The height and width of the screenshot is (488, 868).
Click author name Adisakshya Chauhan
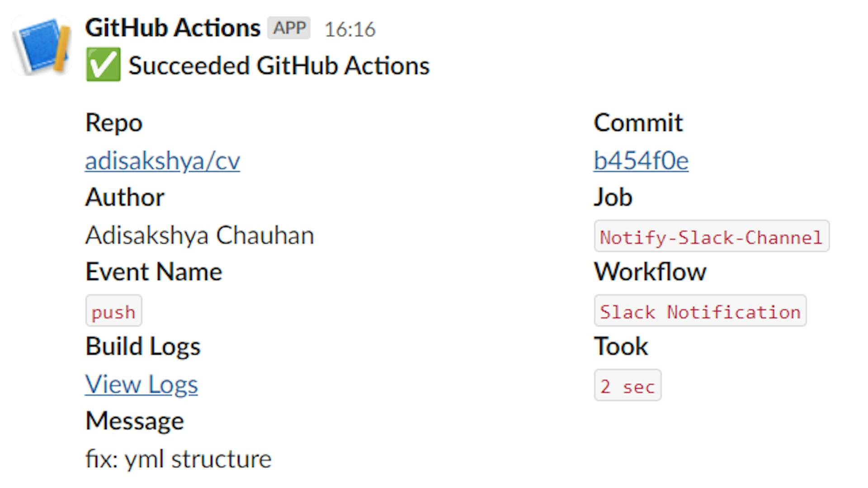coord(199,235)
